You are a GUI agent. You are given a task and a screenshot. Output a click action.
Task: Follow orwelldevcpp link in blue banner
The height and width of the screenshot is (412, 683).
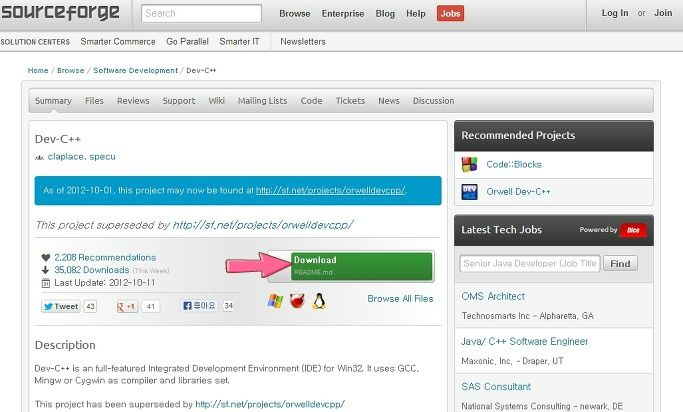pos(330,190)
